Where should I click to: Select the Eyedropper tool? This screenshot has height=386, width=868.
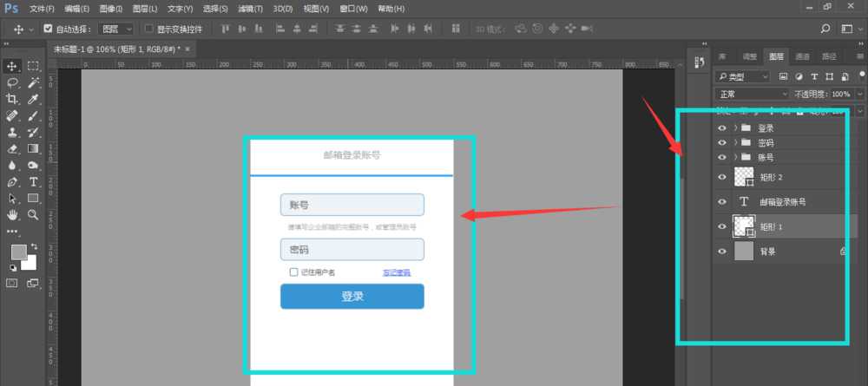[33, 99]
